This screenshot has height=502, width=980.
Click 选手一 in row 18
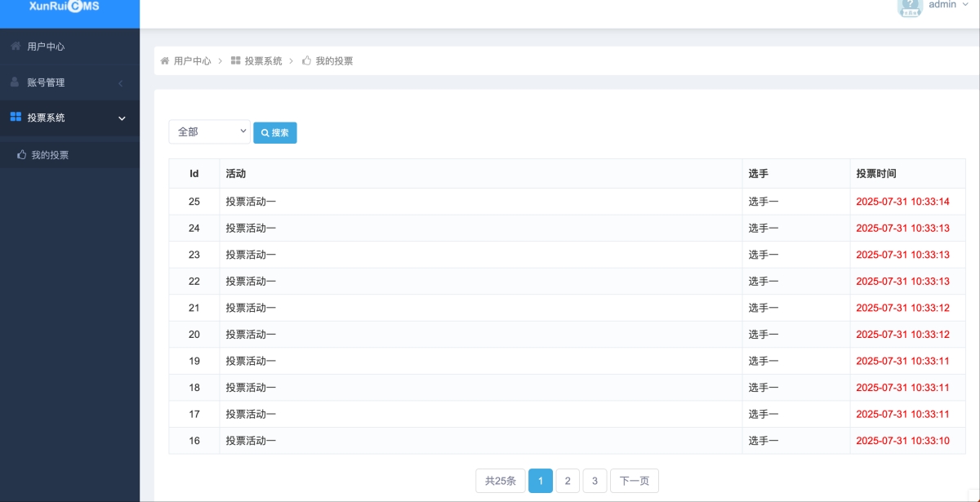764,387
